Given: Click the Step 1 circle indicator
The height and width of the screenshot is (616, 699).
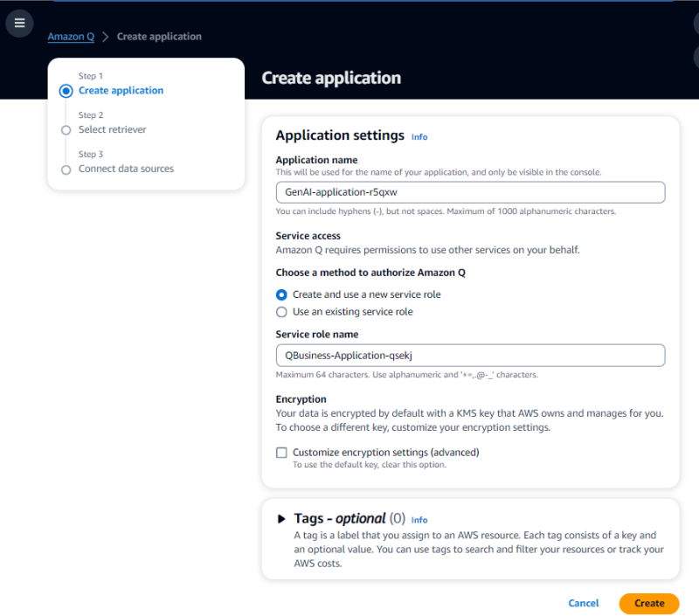Looking at the screenshot, I should click(x=66, y=91).
